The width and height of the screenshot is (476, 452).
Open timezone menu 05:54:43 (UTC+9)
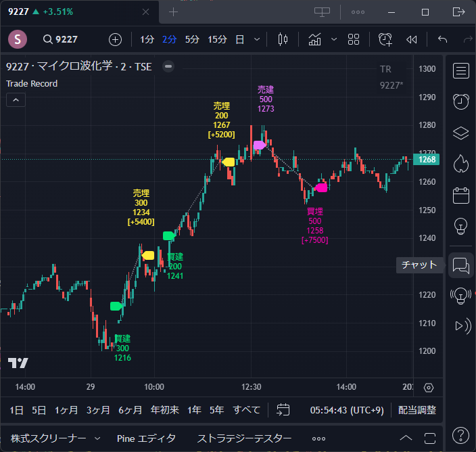tap(347, 410)
